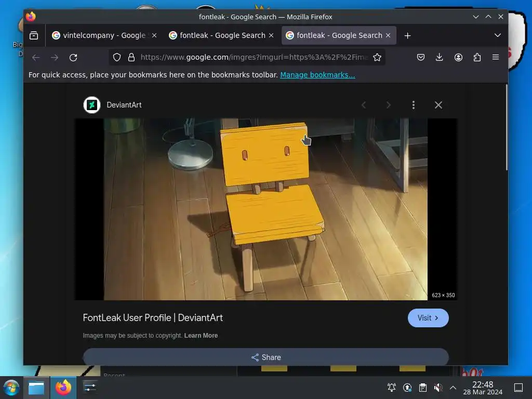Open Firefox application hamburger menu
532x399 pixels.
(x=496, y=57)
